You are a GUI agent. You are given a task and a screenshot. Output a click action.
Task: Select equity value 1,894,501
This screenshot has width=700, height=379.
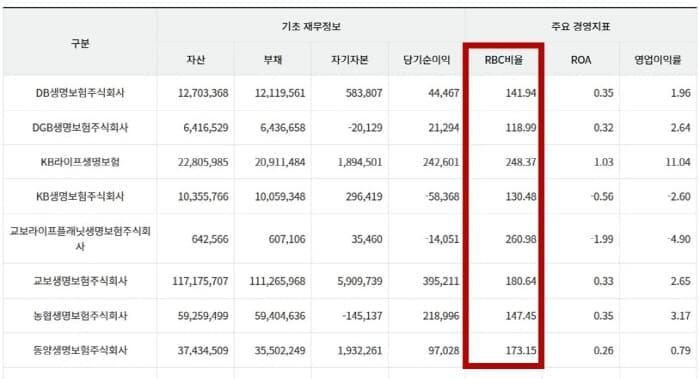tap(360, 162)
